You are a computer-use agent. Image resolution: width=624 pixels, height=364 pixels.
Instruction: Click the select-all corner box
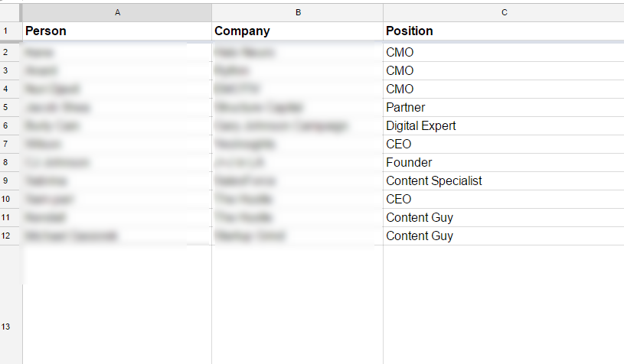(x=9, y=12)
